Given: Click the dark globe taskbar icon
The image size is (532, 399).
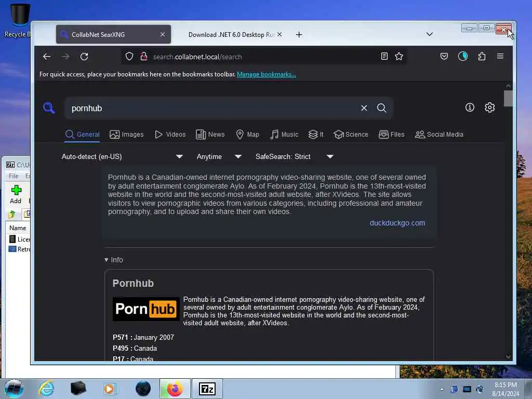Looking at the screenshot, I should point(143,389).
